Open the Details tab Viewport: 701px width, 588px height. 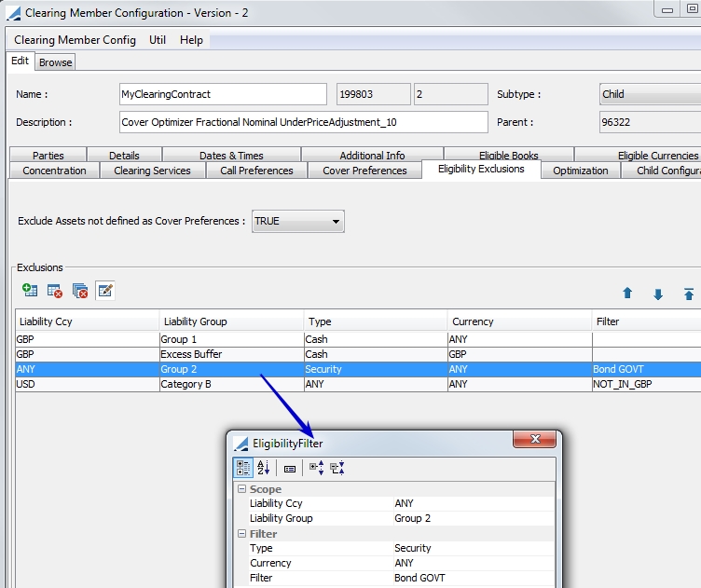tap(124, 155)
